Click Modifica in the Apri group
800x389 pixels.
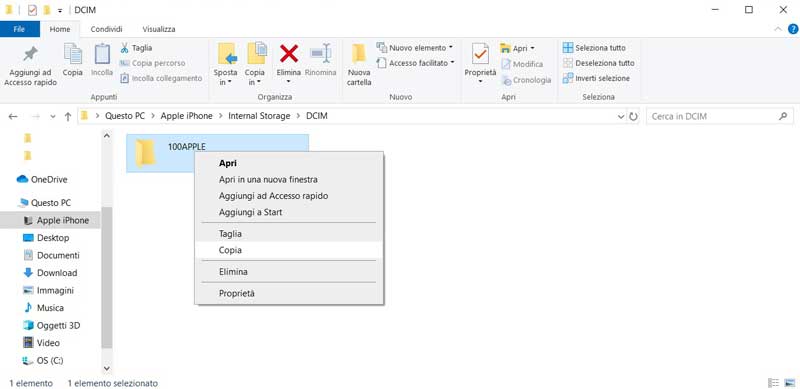pos(522,64)
